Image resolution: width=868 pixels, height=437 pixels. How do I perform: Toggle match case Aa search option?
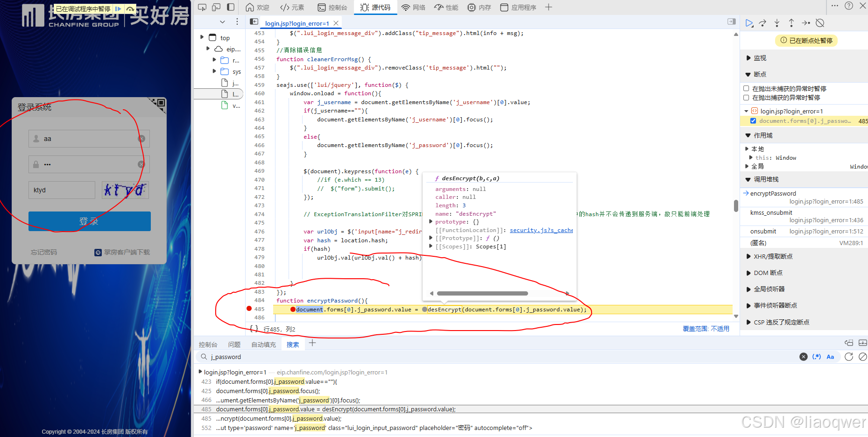(830, 357)
